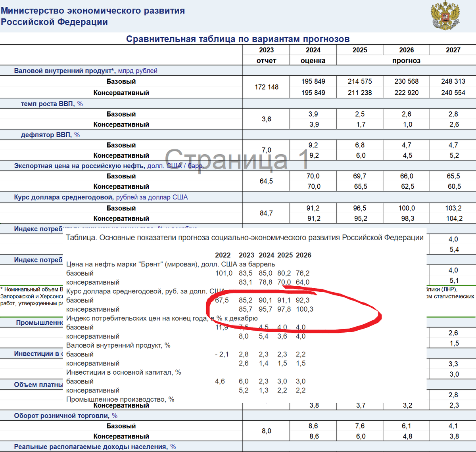Viewport: 476px width, 452px height.
Task: Click the 'оценка' subheader
Action: 313,61
